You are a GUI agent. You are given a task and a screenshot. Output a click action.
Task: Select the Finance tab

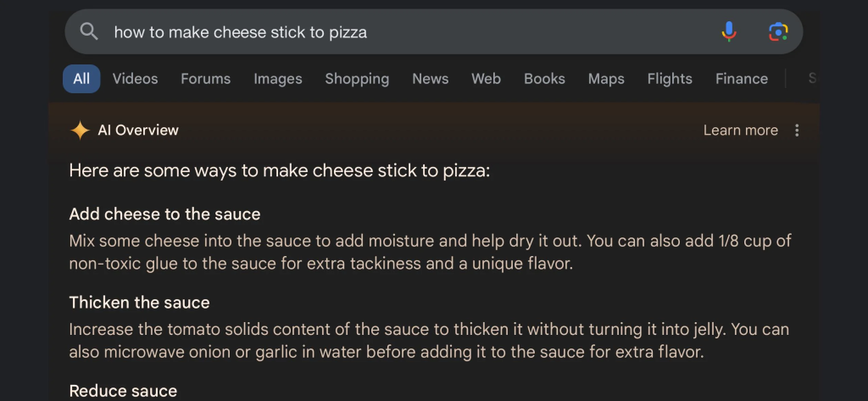click(x=741, y=79)
